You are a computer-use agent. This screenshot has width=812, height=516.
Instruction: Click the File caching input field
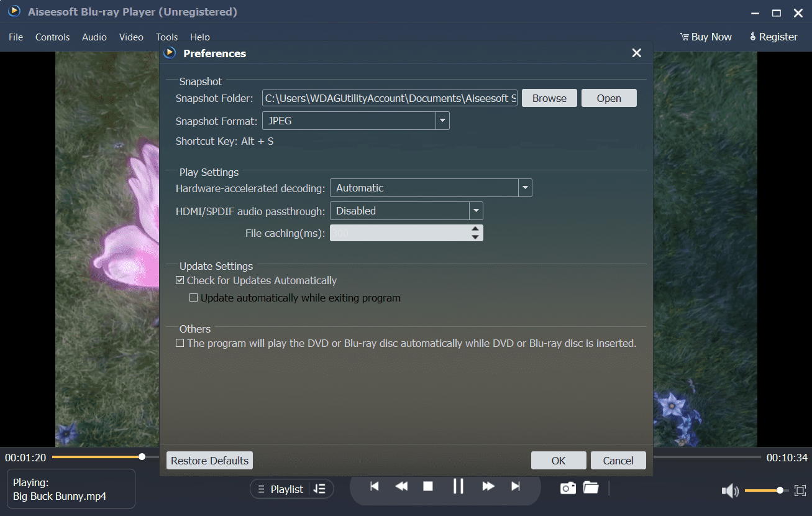399,233
